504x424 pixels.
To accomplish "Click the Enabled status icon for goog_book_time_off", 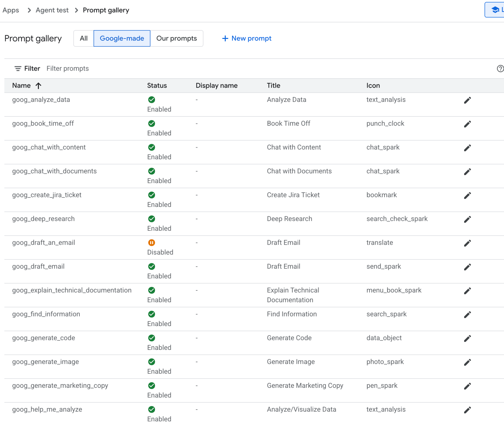I will tap(152, 124).
